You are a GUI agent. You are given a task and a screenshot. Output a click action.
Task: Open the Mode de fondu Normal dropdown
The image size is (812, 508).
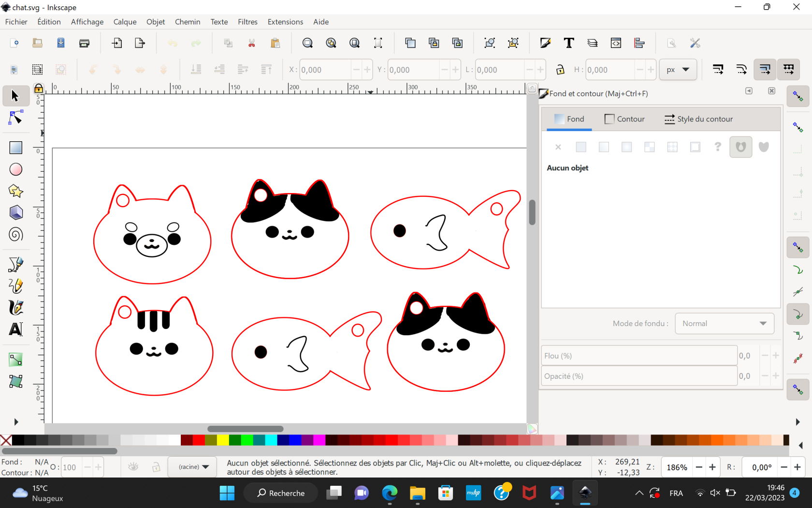[725, 324]
